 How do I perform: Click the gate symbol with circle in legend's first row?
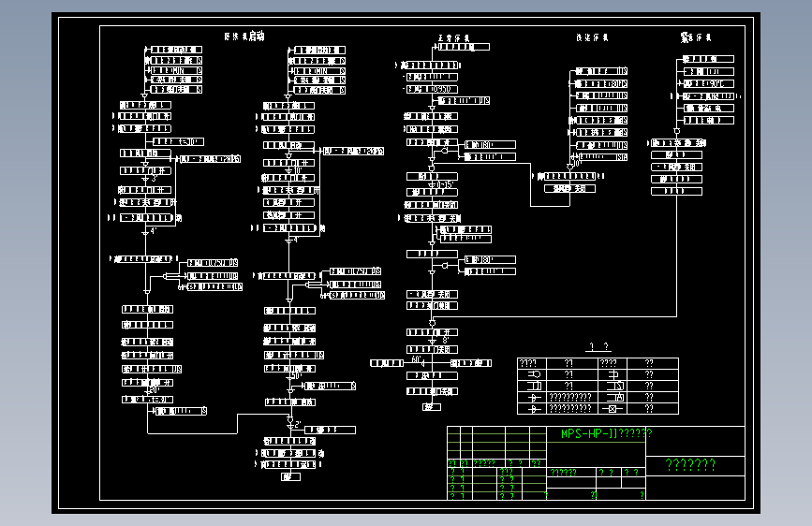[x=534, y=373]
